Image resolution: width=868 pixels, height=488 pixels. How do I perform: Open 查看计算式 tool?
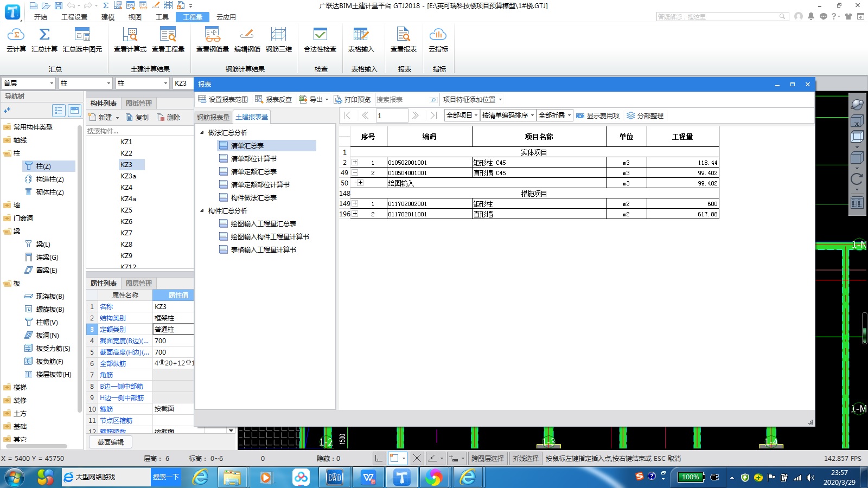pos(130,40)
